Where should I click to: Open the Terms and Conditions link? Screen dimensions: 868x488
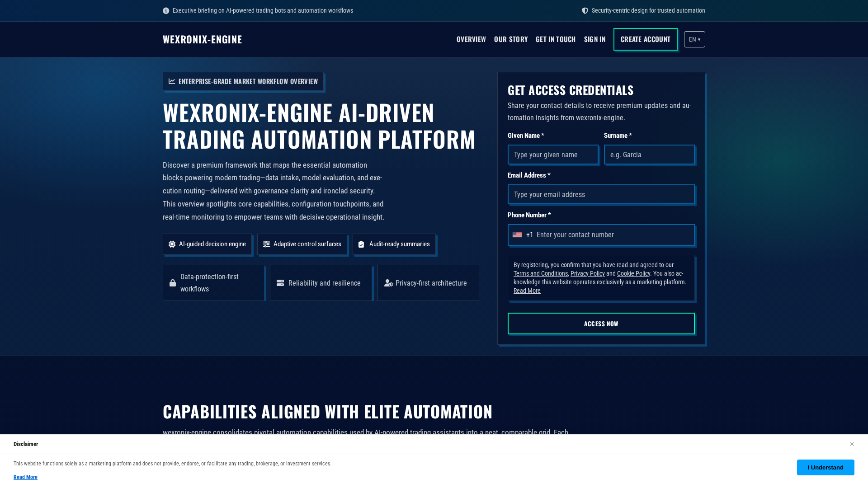541,273
